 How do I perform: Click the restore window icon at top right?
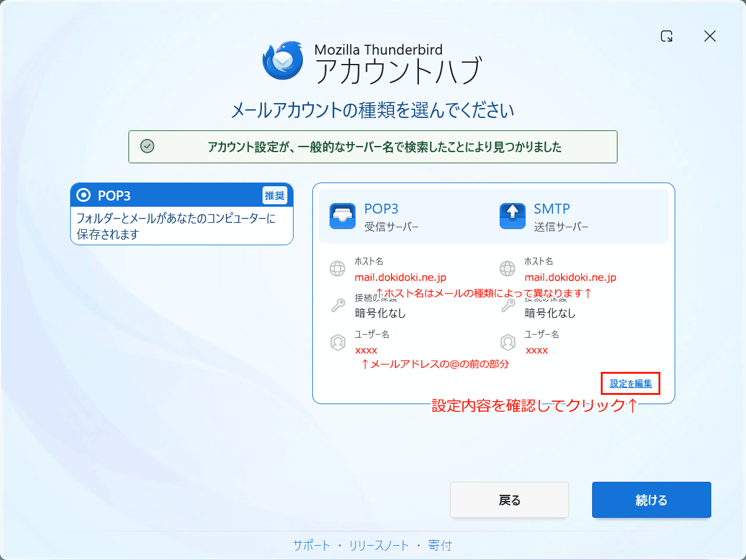coord(667,36)
